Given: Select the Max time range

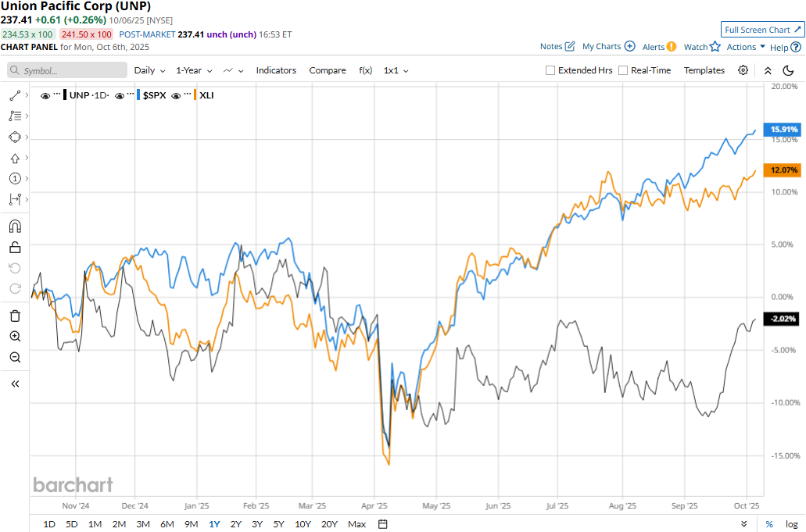Looking at the screenshot, I should point(356,523).
